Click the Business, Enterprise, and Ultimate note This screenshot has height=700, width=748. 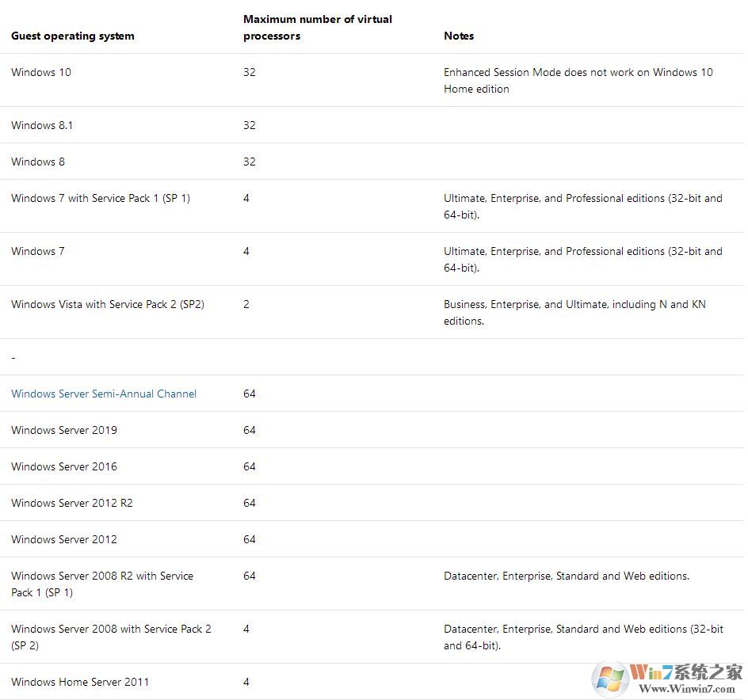pos(574,312)
